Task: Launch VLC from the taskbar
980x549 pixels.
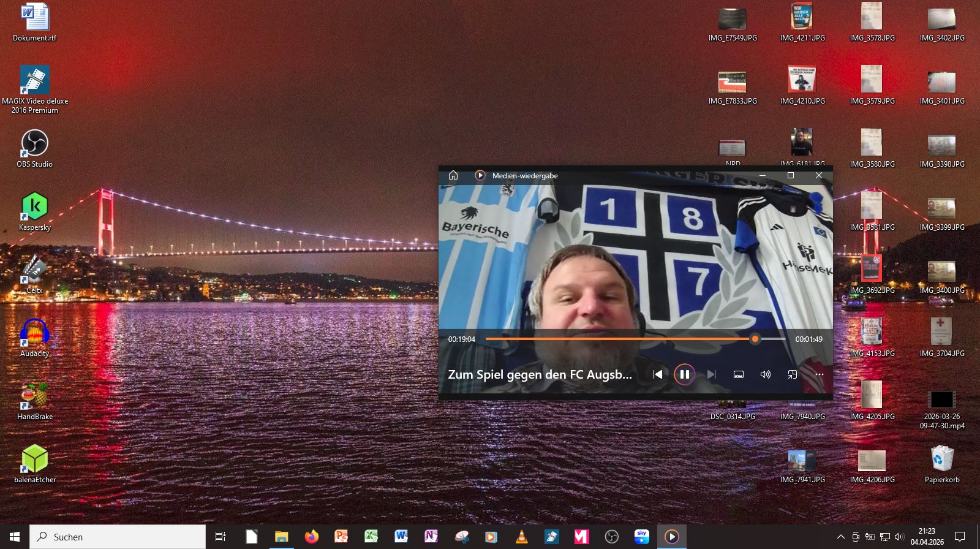Action: tap(521, 537)
